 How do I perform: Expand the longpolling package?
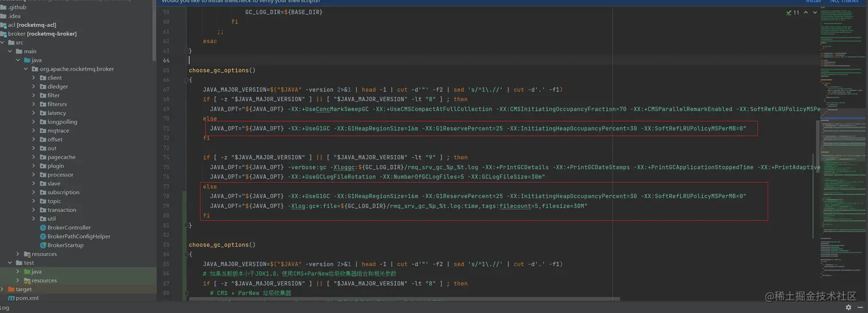coord(34,122)
